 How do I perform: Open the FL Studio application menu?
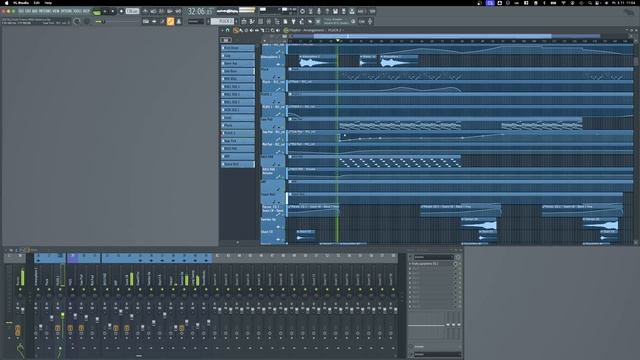[x=21, y=3]
